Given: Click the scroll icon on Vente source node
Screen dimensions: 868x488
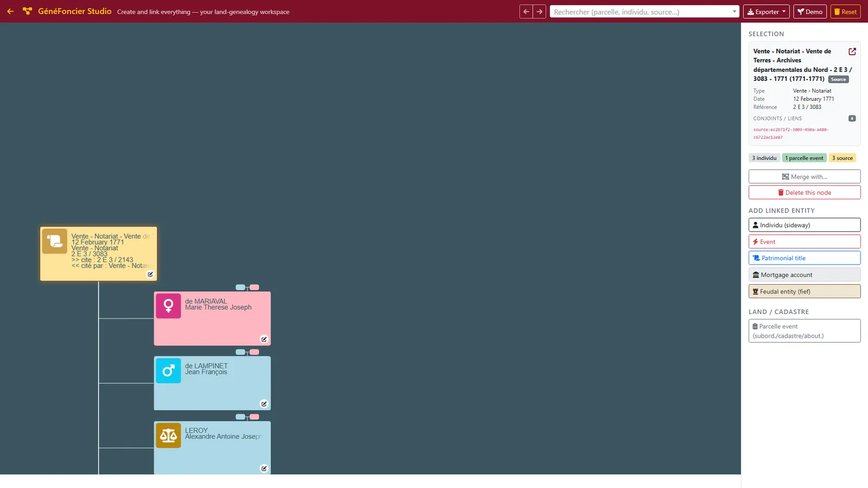Looking at the screenshot, I should 55,241.
